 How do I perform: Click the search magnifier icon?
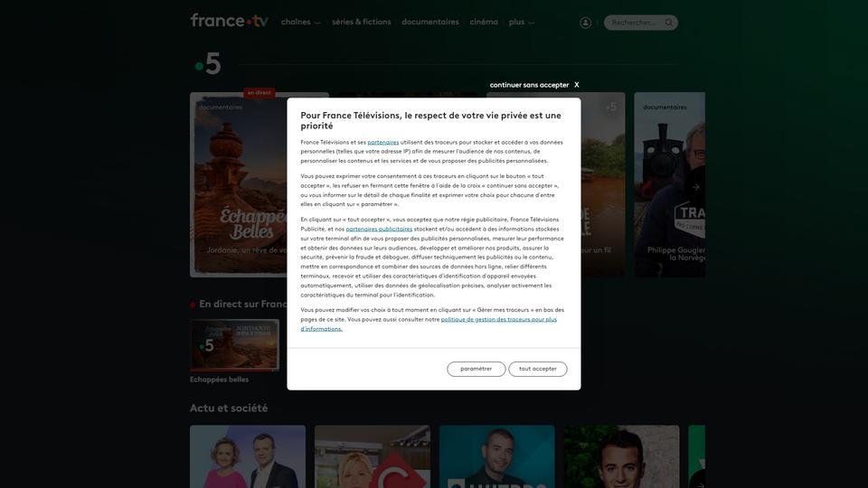[669, 23]
